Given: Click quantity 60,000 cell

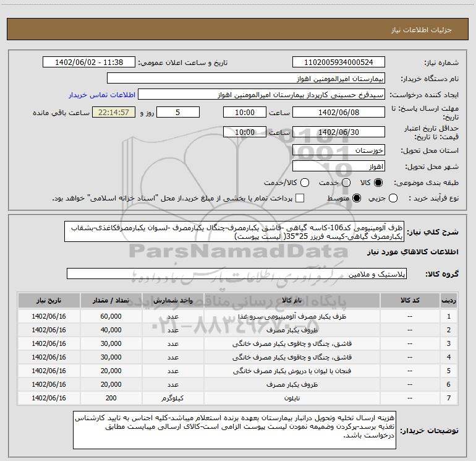Looking at the screenshot, I should click(111, 316).
